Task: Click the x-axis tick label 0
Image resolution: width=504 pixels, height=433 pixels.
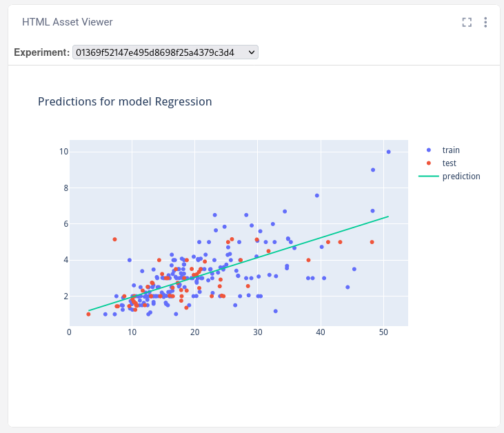Action: (70, 332)
